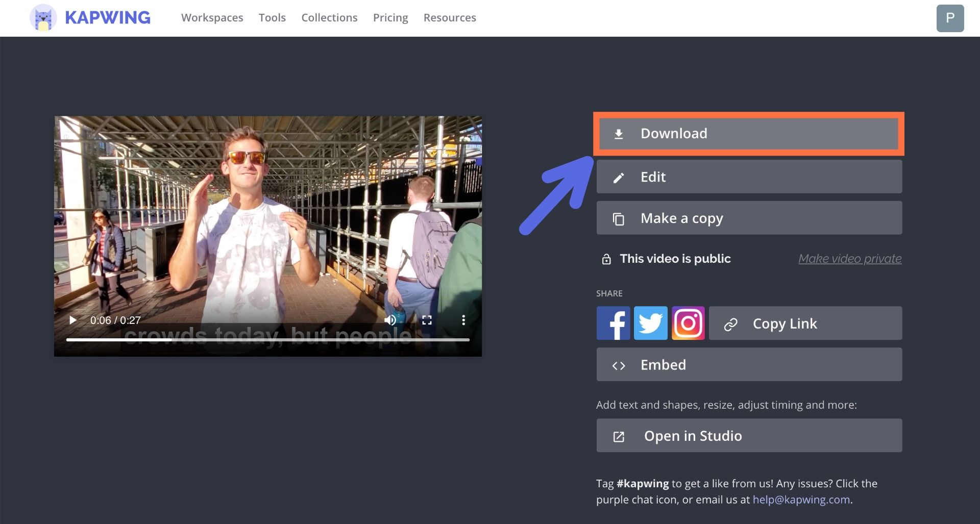The width and height of the screenshot is (980, 524).
Task: Share video on Twitter
Action: pos(650,323)
